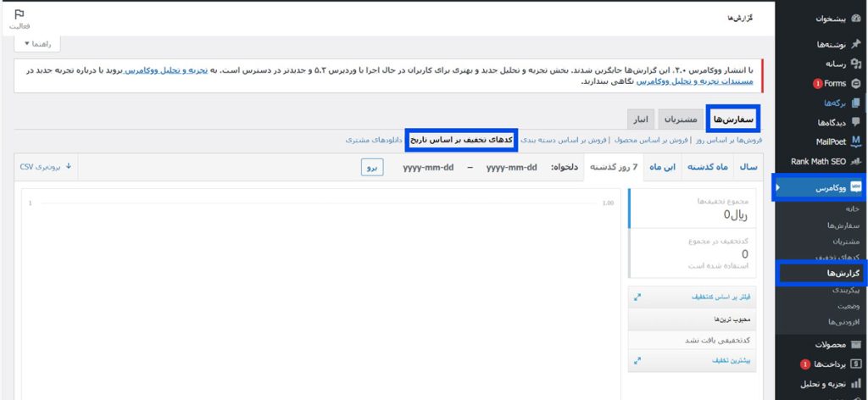Screen dimensions: 868x400
Task: Click the pin icon beside نوشته‌ها
Action: (x=856, y=44)
